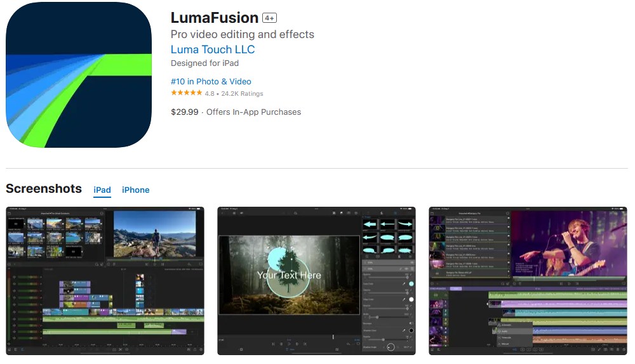
Task: Click the '24.2K Ratings' text
Action: (x=242, y=93)
